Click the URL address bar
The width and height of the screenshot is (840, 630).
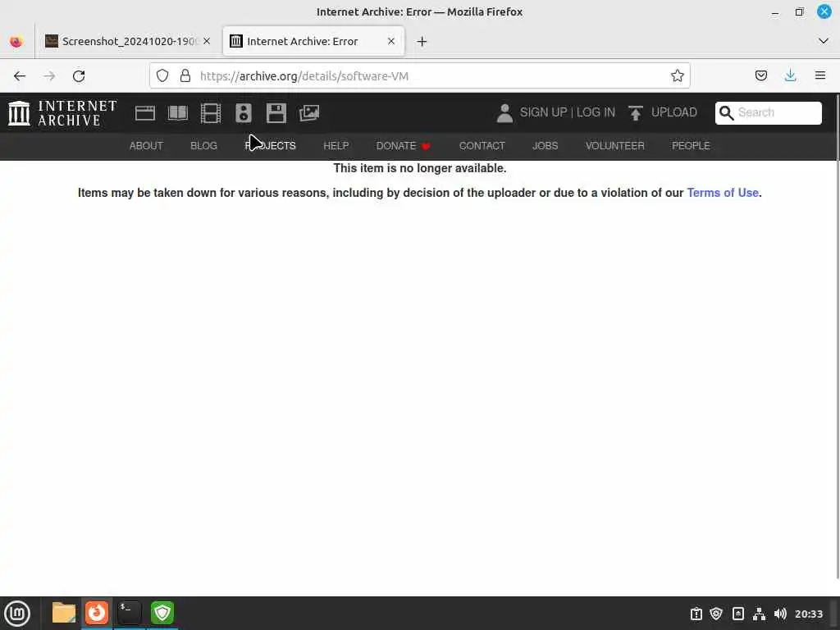[x=419, y=75]
